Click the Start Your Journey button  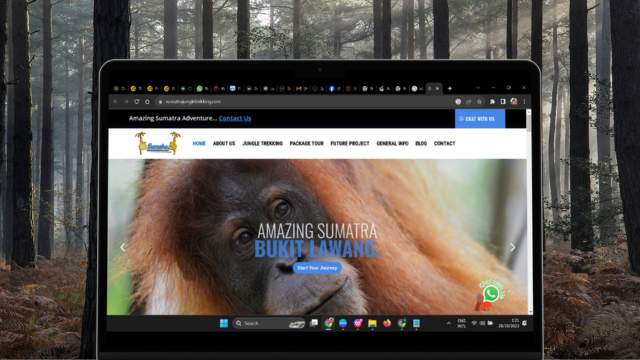[317, 268]
